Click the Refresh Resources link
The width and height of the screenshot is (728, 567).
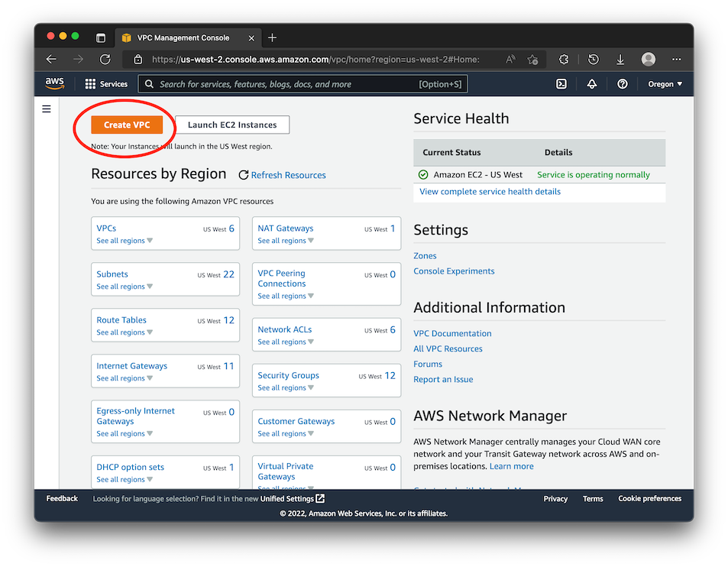tap(288, 175)
